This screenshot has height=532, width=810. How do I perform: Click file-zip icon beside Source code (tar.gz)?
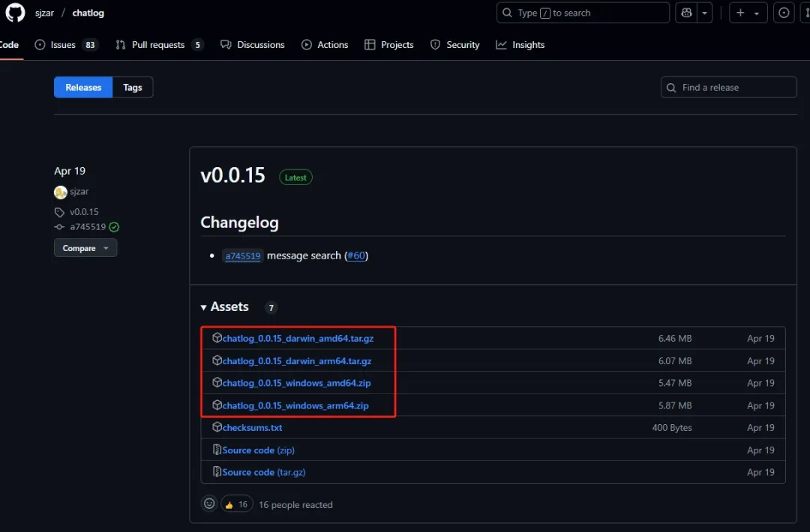[x=217, y=471]
